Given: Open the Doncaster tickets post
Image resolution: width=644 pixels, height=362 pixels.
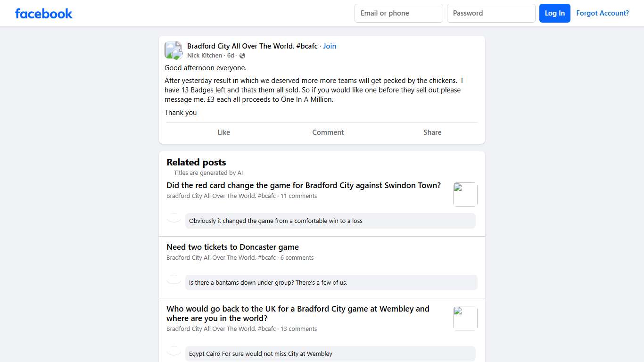Looking at the screenshot, I should click(232, 247).
